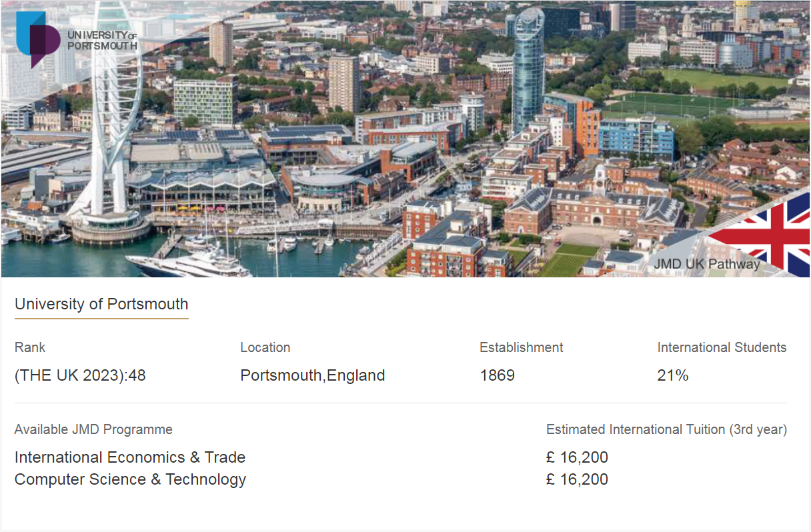
Task: Select tuition for Computer Science & Technology
Action: pyautogui.click(x=578, y=479)
